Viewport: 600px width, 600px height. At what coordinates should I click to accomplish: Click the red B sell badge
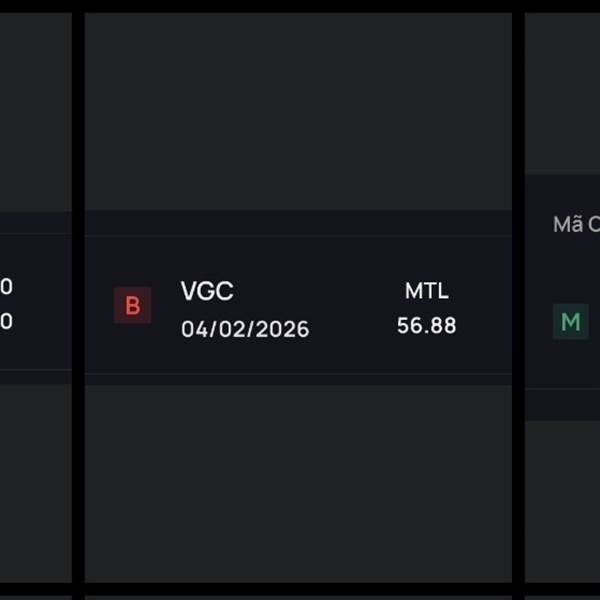pyautogui.click(x=132, y=305)
